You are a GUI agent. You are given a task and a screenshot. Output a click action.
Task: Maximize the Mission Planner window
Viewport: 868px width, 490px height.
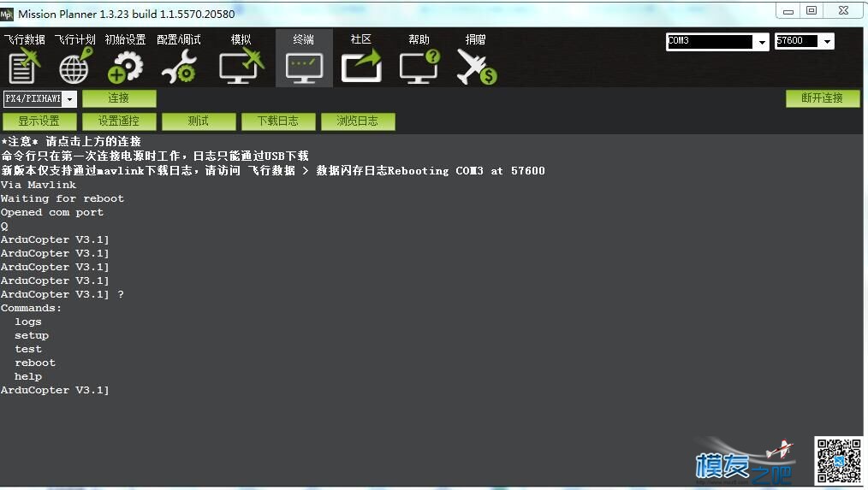pyautogui.click(x=812, y=11)
